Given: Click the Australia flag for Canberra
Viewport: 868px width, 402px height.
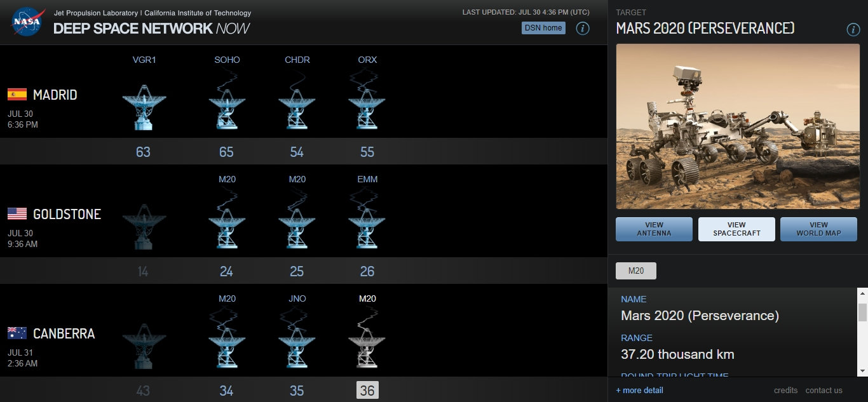Looking at the screenshot, I should [x=17, y=333].
